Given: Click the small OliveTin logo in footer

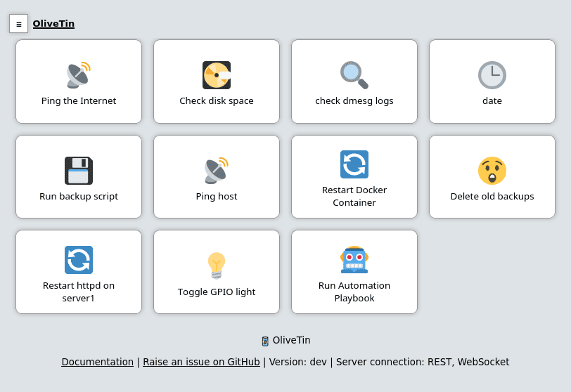Looking at the screenshot, I should pyautogui.click(x=265, y=341).
